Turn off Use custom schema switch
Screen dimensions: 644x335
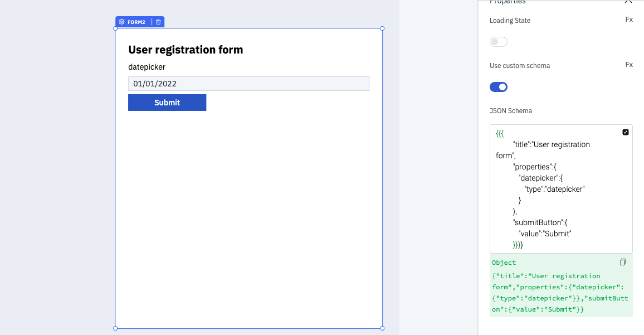[x=499, y=87]
